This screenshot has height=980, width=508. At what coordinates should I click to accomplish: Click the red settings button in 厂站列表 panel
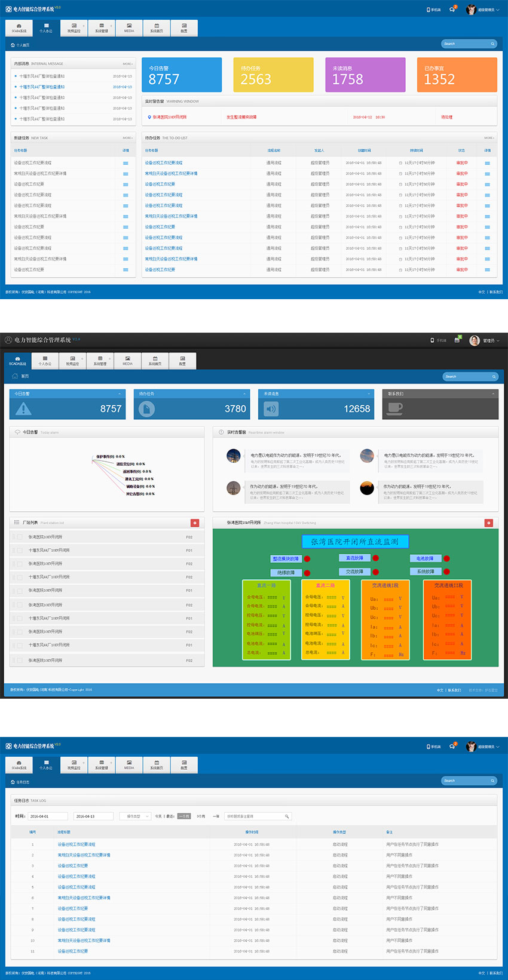pyautogui.click(x=194, y=523)
